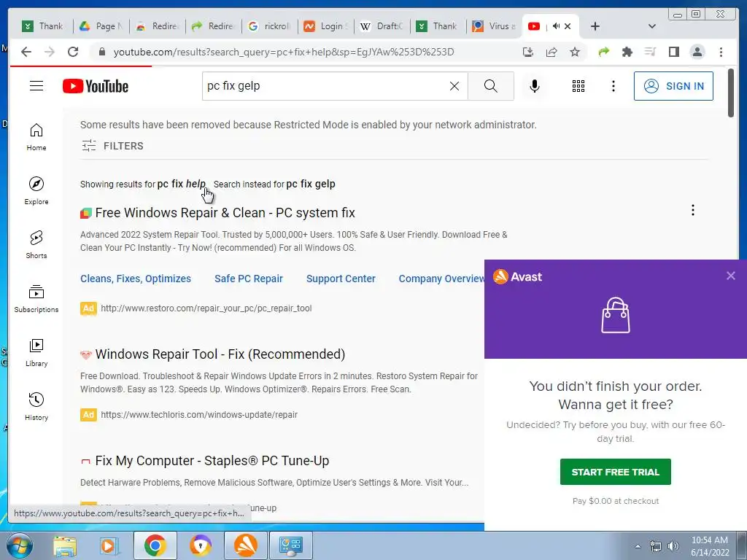Switch to the first Thank tab
The width and height of the screenshot is (747, 560).
42,26
